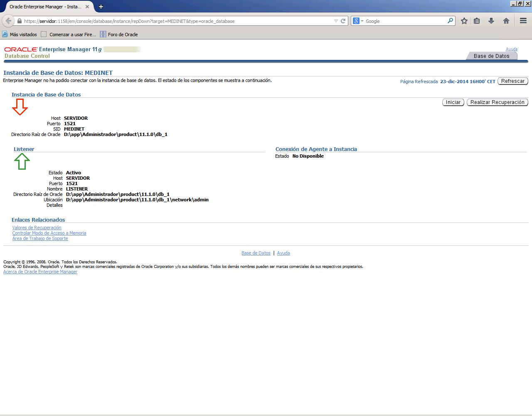532x416 pixels.
Task: Bookmark this page with the star icon
Action: coord(464,21)
